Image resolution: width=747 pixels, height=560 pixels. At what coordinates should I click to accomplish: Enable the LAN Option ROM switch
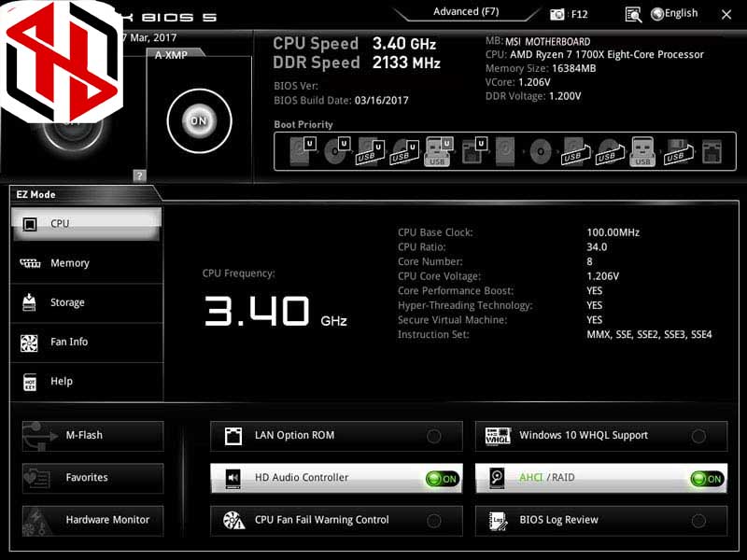tap(433, 436)
